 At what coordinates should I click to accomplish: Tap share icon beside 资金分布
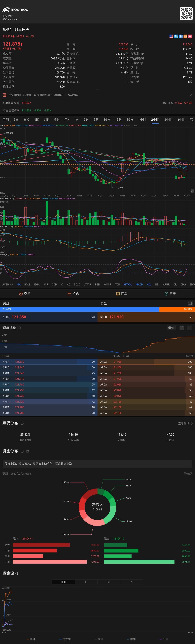[28, 451]
